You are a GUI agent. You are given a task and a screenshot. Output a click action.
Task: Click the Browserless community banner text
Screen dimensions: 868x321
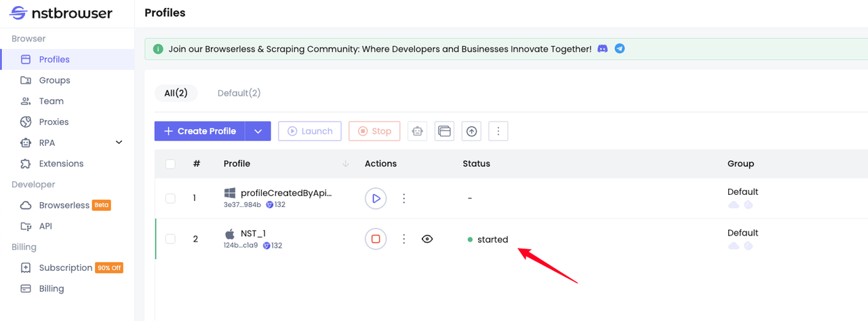tap(380, 49)
